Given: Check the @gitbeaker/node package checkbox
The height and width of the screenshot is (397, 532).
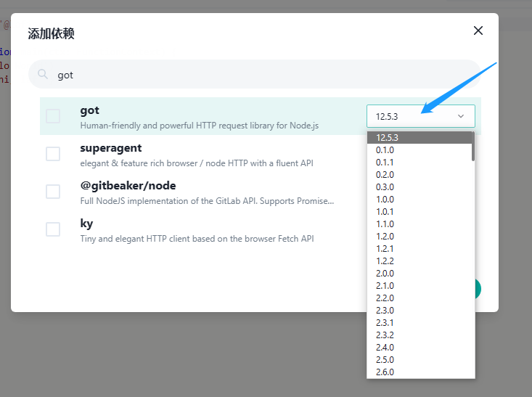Looking at the screenshot, I should point(53,192).
